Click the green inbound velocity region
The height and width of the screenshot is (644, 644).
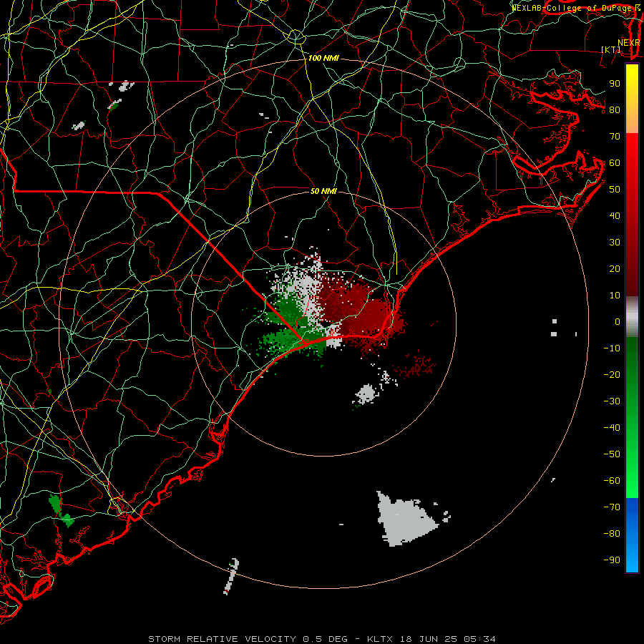(290, 328)
